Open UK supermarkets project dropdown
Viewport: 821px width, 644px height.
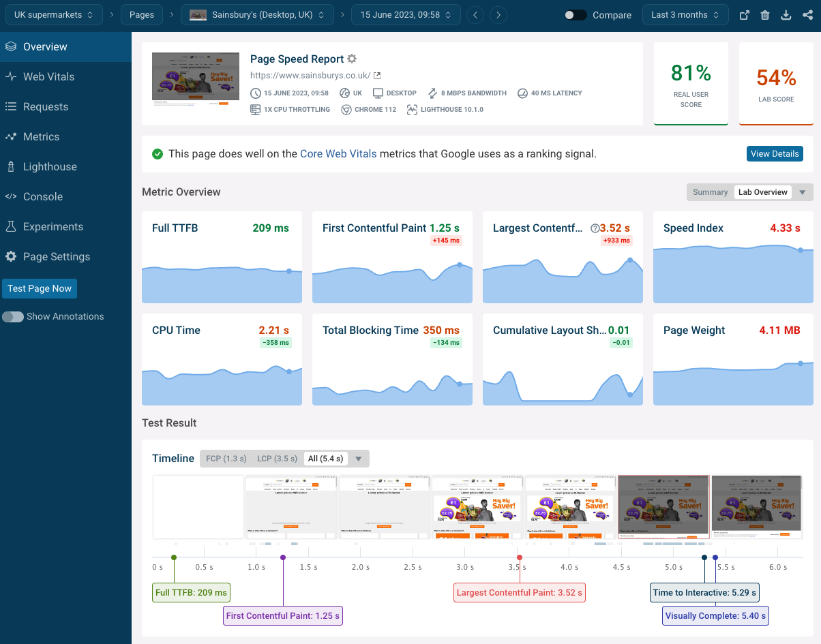coord(54,15)
